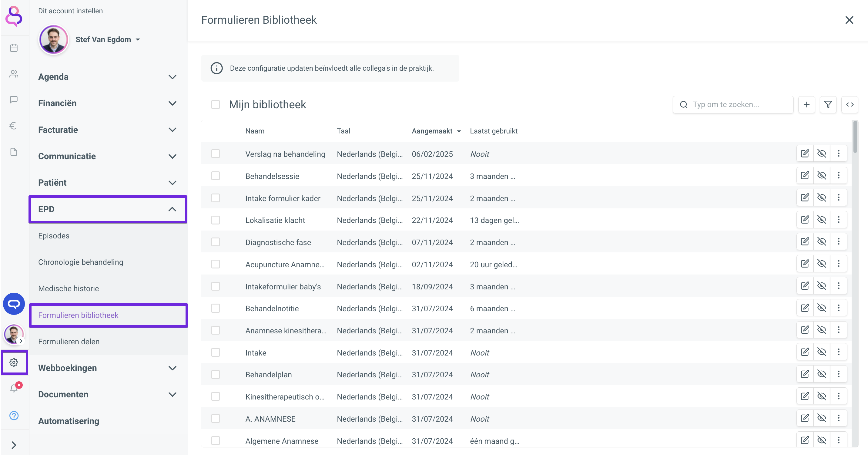Viewport: 868px width, 455px height.
Task: Add a new form with plus button
Action: 807,104
